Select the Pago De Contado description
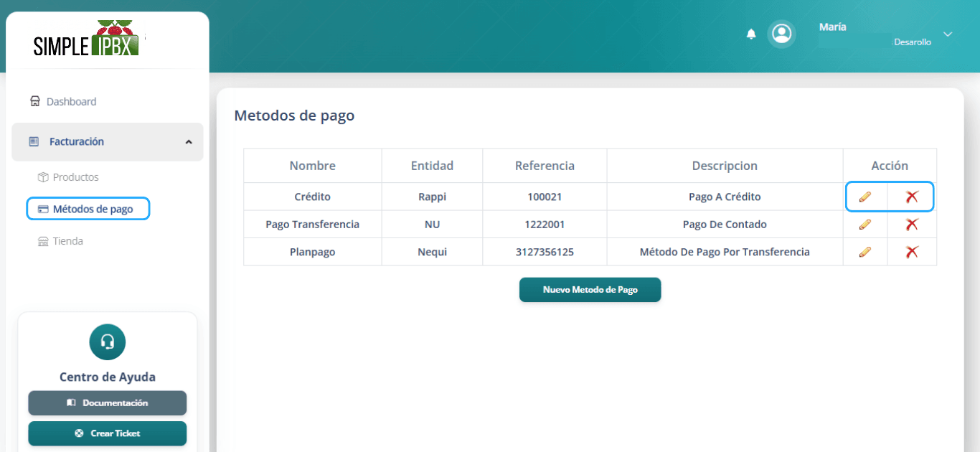The image size is (980, 452). point(725,225)
